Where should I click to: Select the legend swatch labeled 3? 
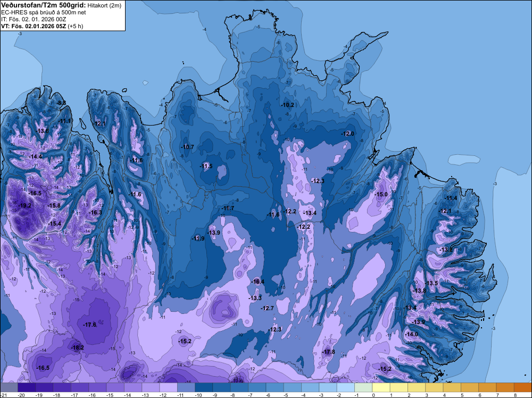click(434, 387)
